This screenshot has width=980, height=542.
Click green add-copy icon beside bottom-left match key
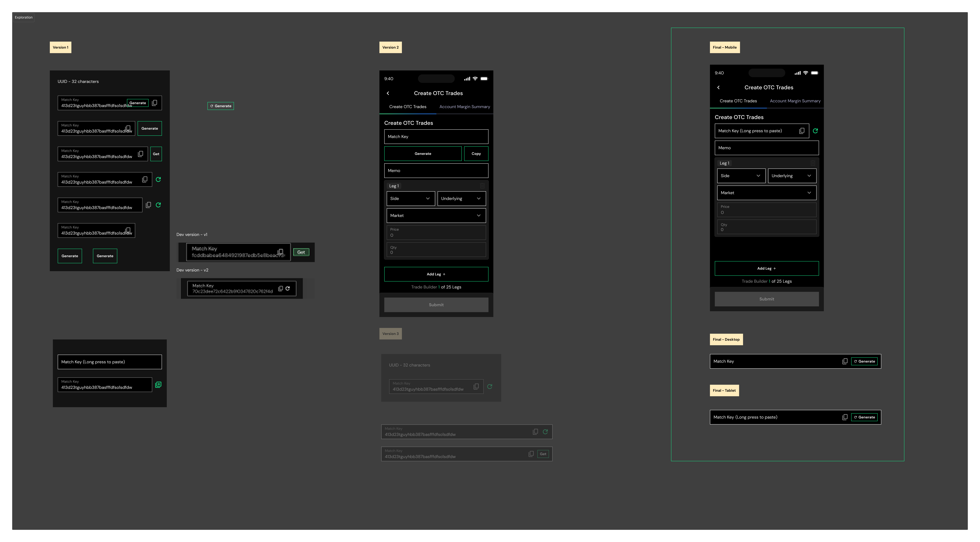tap(158, 385)
